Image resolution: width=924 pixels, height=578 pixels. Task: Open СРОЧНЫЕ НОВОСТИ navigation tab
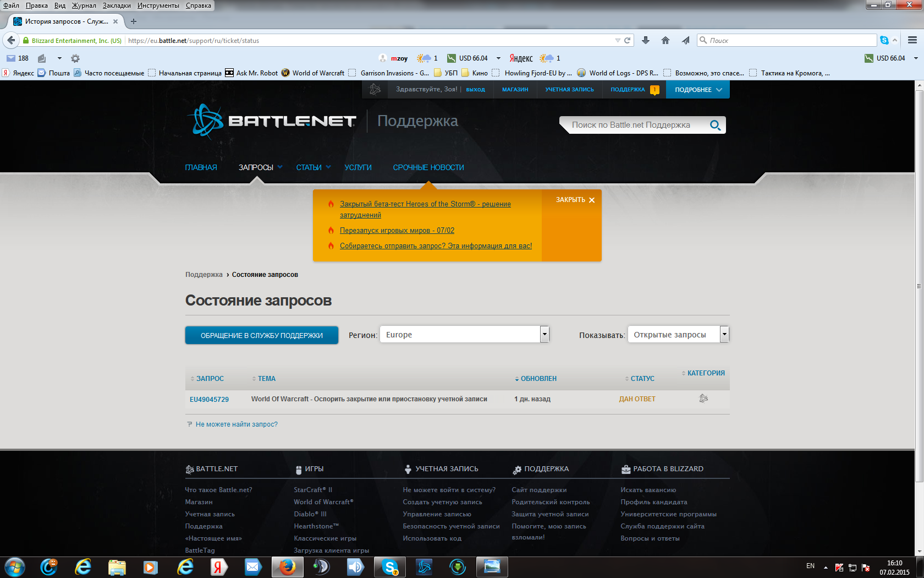[x=428, y=167]
